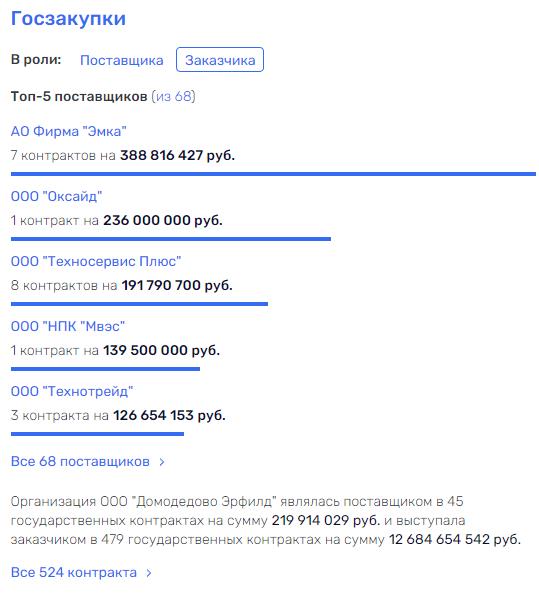Click chevron arrow beside Все 524 контракта
The width and height of the screenshot is (539, 593).
coord(149,573)
